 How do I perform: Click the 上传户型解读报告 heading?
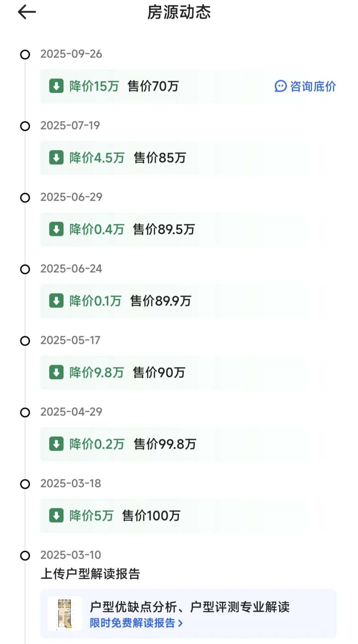[90, 574]
